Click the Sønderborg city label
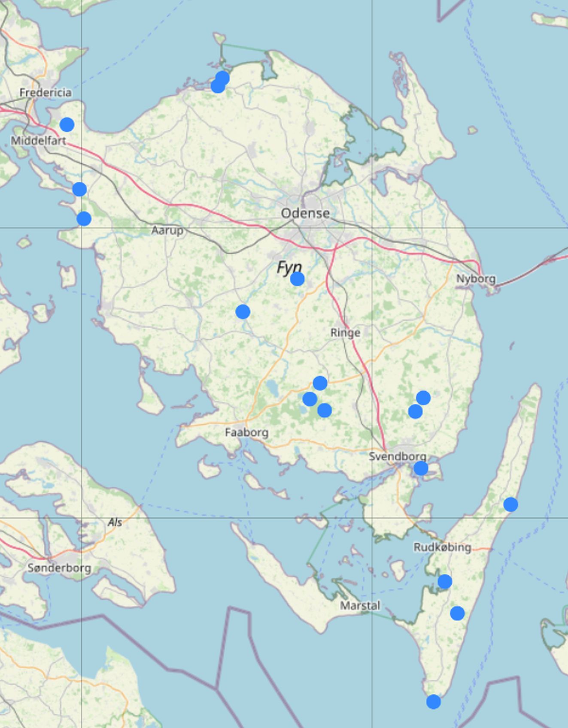The width and height of the screenshot is (568, 728). 59,568
